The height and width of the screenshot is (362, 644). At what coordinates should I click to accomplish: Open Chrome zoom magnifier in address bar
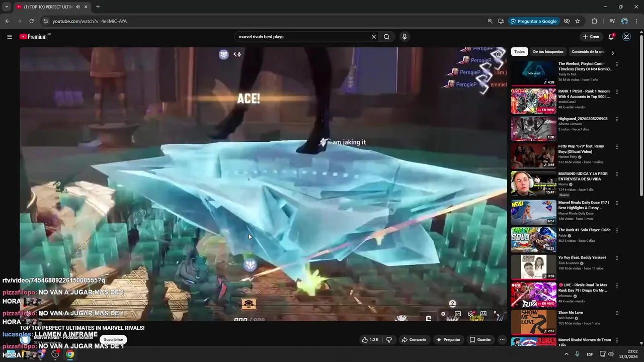490,21
